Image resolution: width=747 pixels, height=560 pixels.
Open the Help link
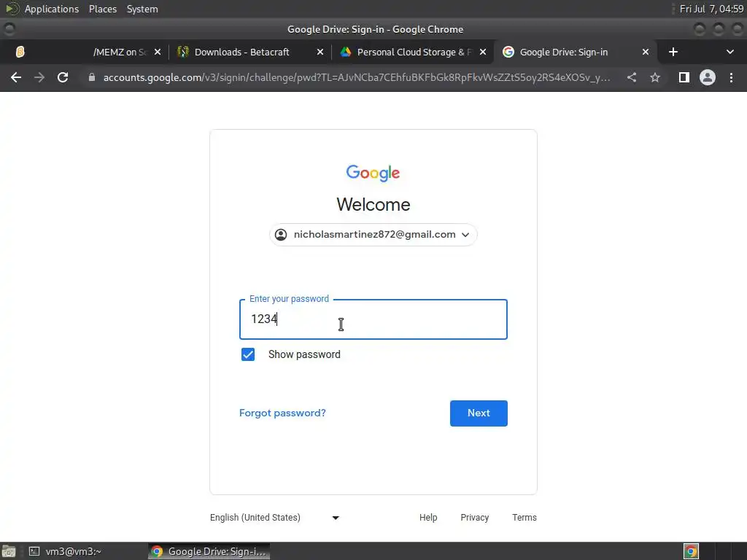(x=428, y=518)
